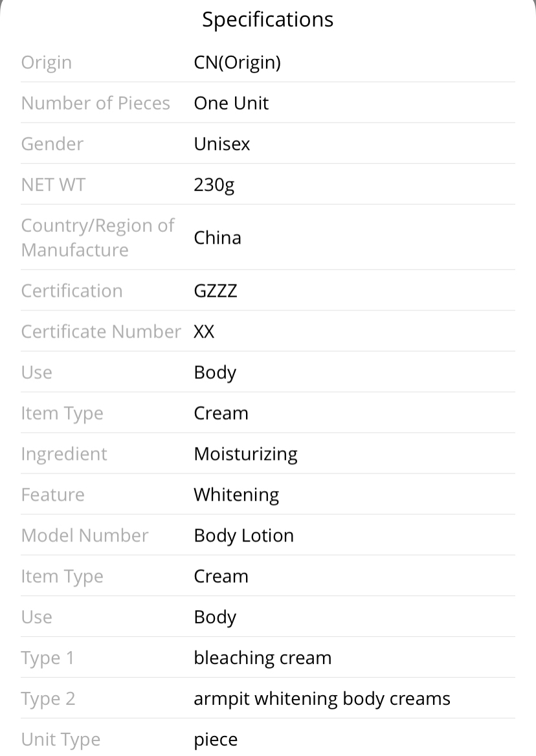This screenshot has height=756, width=536.
Task: Click the GZZZ certification value
Action: 216,291
